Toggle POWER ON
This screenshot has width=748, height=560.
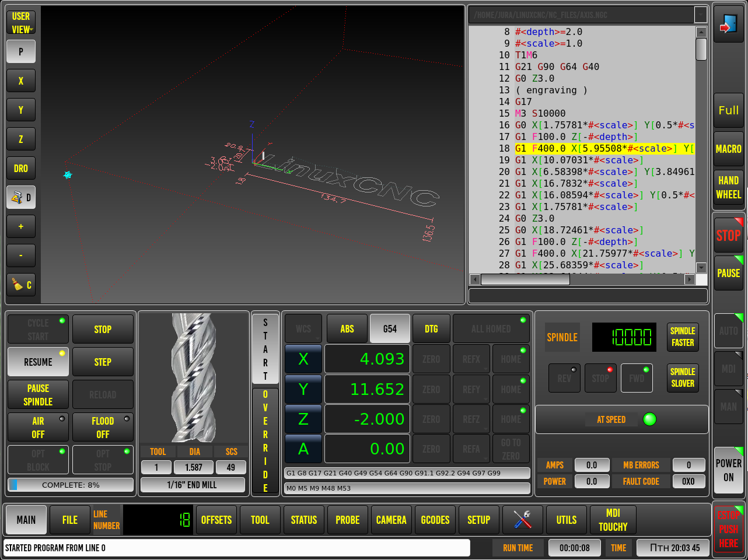pos(729,470)
